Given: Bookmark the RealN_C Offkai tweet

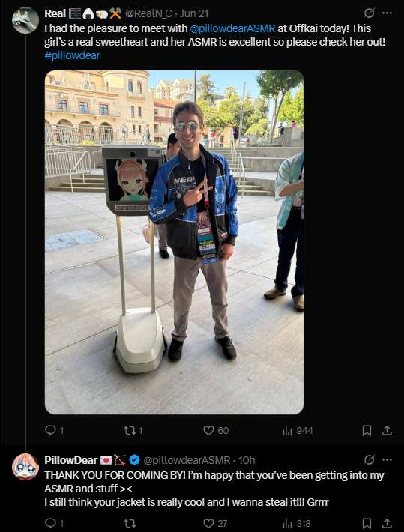Looking at the screenshot, I should click(367, 431).
